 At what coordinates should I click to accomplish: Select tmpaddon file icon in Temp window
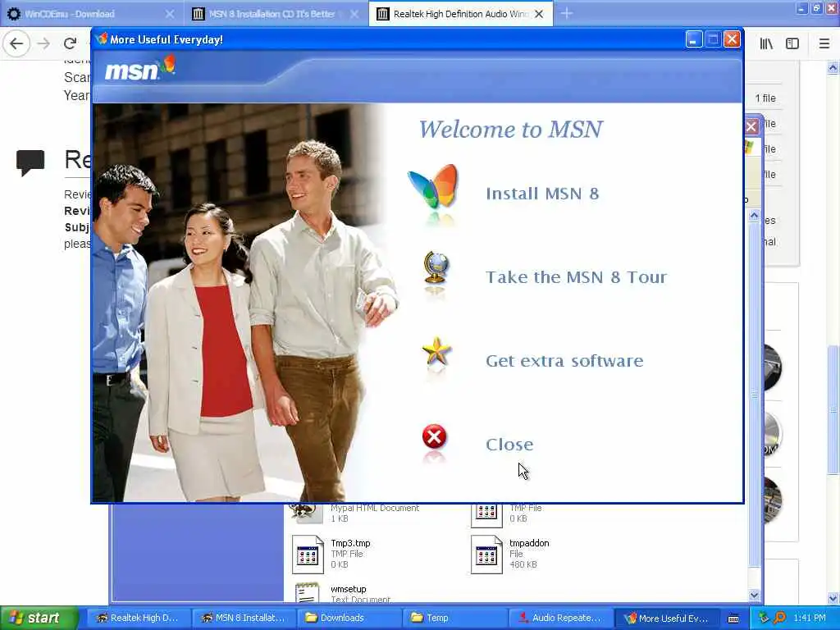486,555
